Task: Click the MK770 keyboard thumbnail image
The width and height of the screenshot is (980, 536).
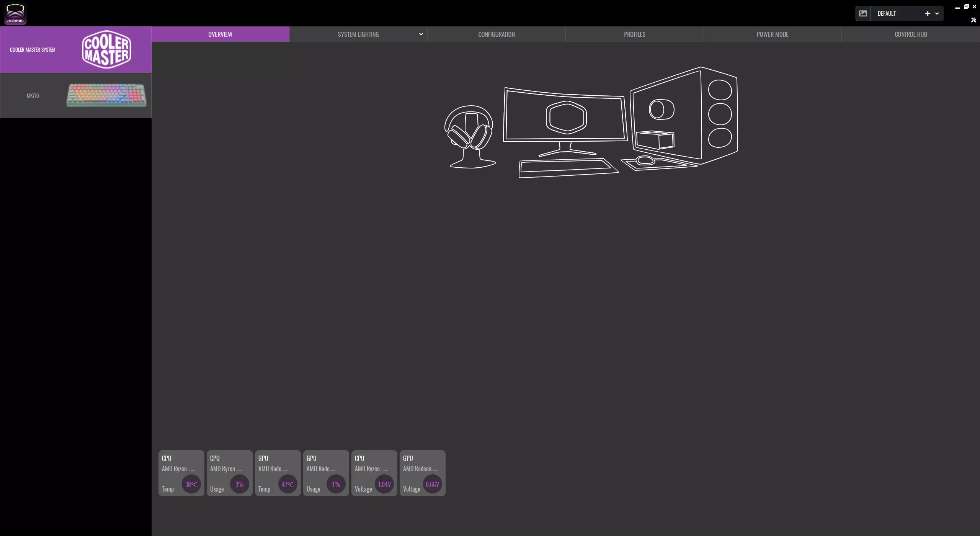Action: [106, 95]
